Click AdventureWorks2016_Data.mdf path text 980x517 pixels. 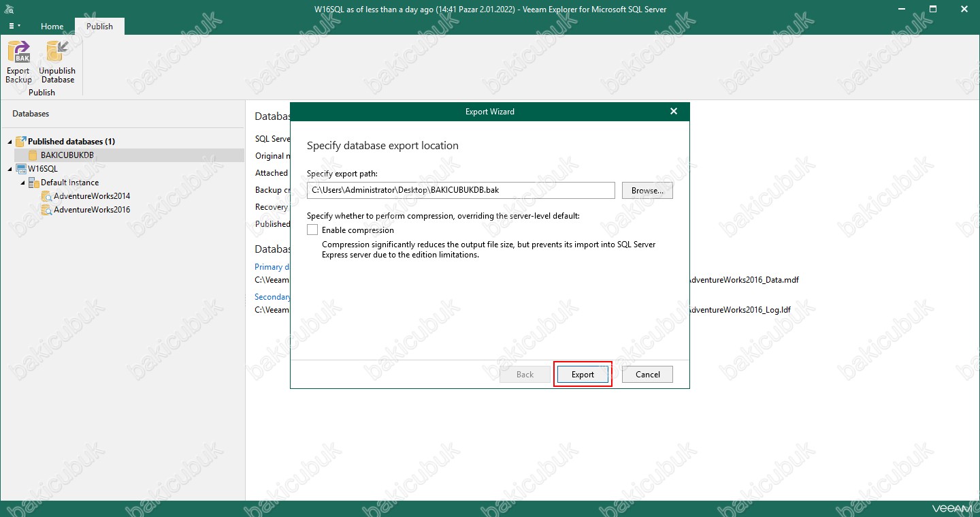tap(745, 280)
